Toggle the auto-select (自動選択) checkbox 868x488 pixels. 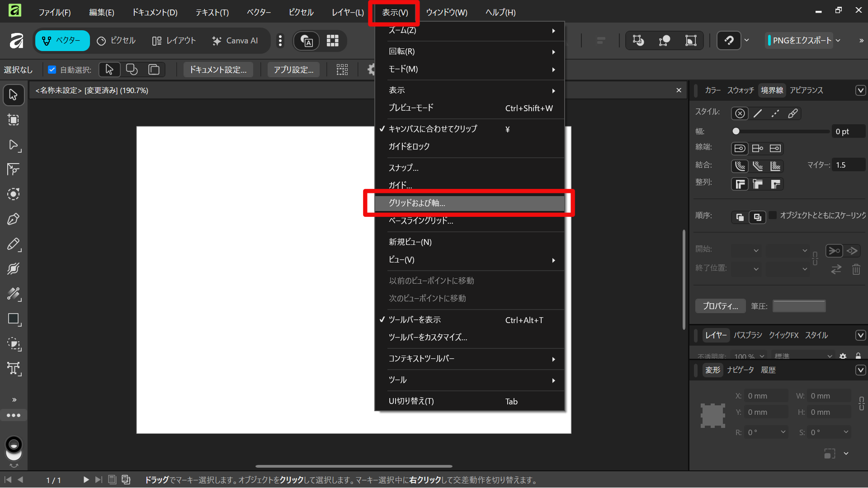pos(52,70)
